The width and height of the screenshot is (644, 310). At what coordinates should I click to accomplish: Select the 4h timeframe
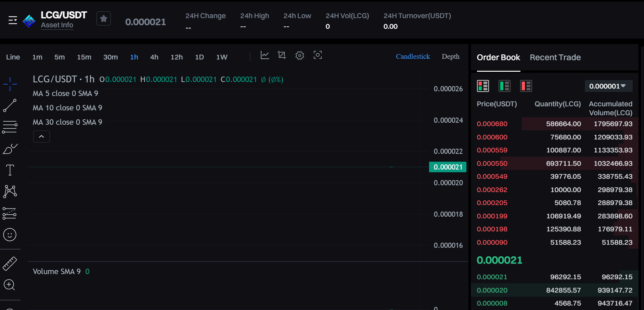click(154, 57)
